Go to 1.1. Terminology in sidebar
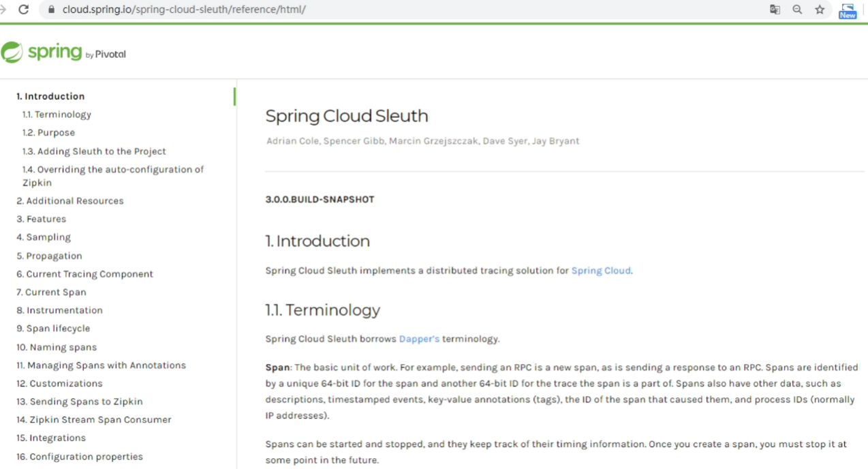The width and height of the screenshot is (868, 469). (57, 115)
